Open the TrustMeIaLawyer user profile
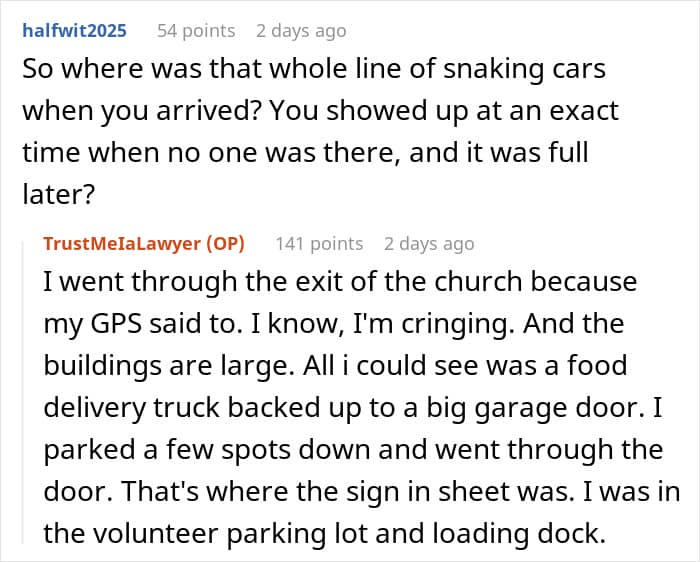The height and width of the screenshot is (562, 700). (x=122, y=244)
